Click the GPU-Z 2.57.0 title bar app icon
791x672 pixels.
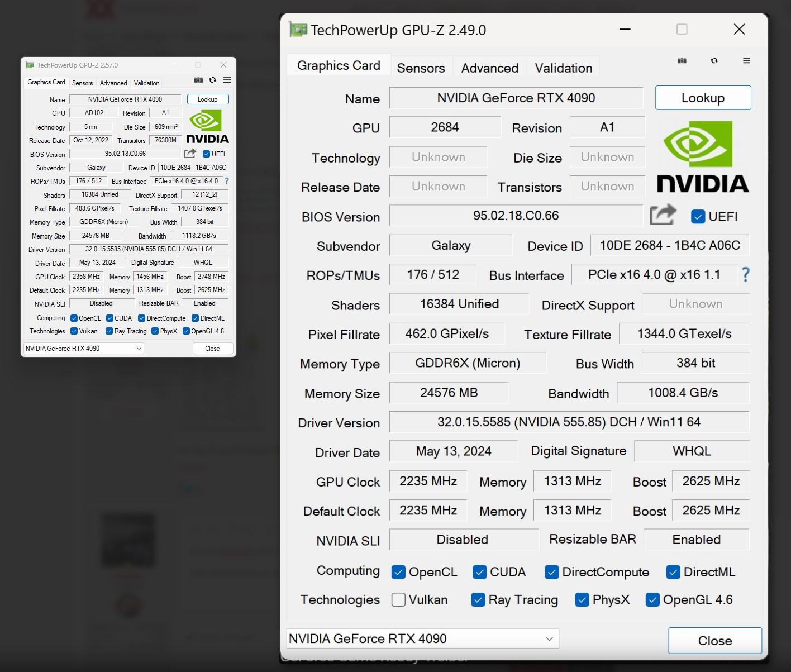(30, 65)
